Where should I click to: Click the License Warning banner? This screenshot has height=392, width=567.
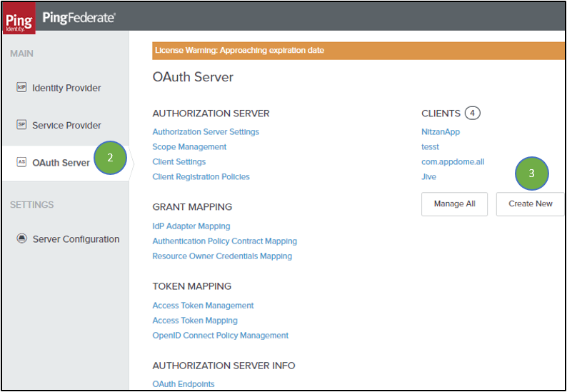[x=358, y=51]
